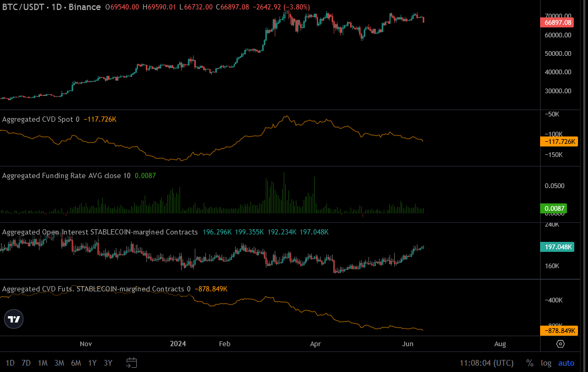Click the 40000.00 price axis value
The height and width of the screenshot is (372, 588).
[558, 72]
